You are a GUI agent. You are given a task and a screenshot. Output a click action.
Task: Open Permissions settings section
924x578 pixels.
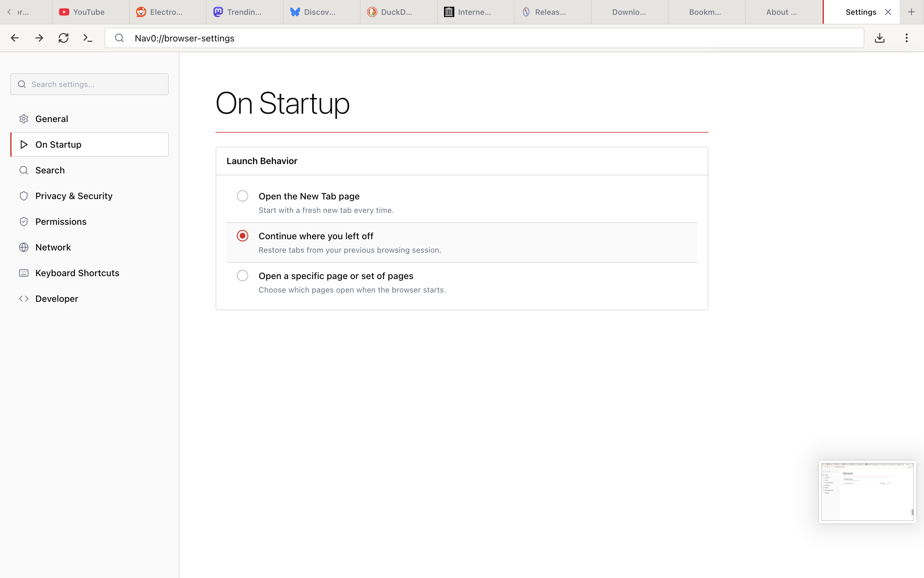tap(89, 222)
